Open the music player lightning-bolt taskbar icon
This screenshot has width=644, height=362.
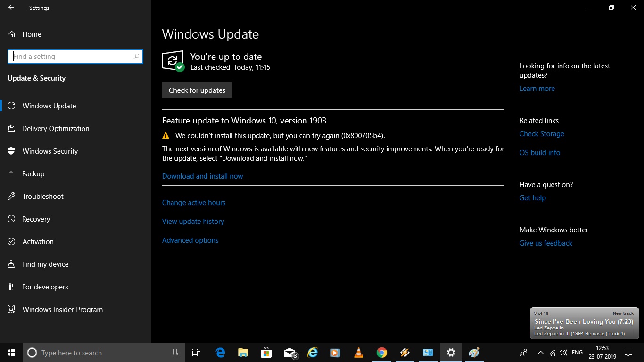tap(405, 353)
